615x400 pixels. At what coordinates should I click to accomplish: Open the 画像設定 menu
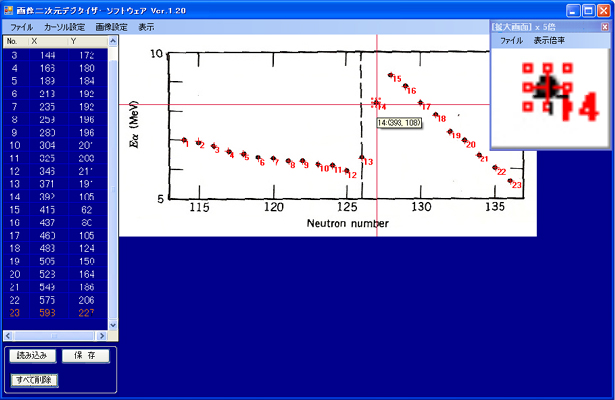(111, 27)
